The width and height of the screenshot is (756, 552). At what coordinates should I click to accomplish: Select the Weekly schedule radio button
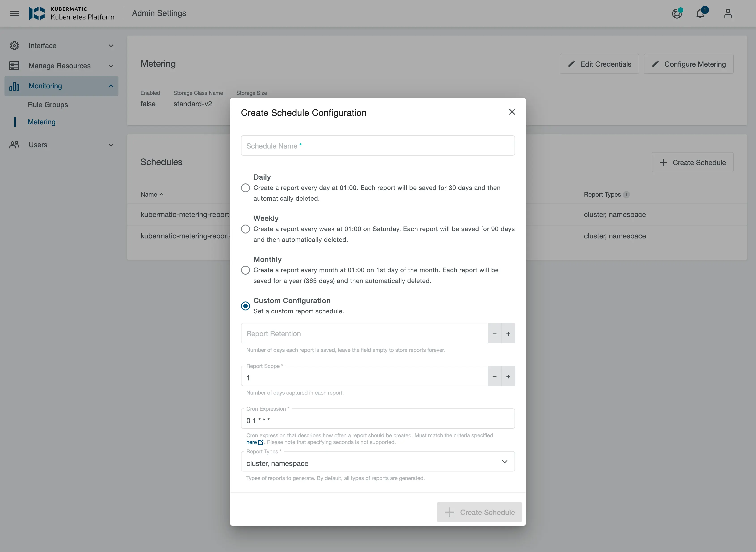(x=246, y=229)
